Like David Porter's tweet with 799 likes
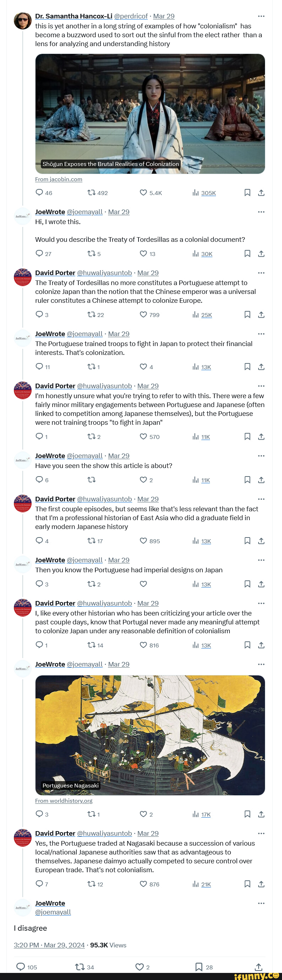 click(143, 314)
